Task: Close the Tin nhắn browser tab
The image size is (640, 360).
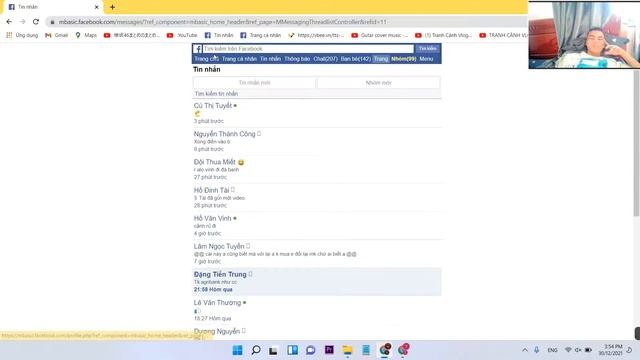Action: click(96, 7)
